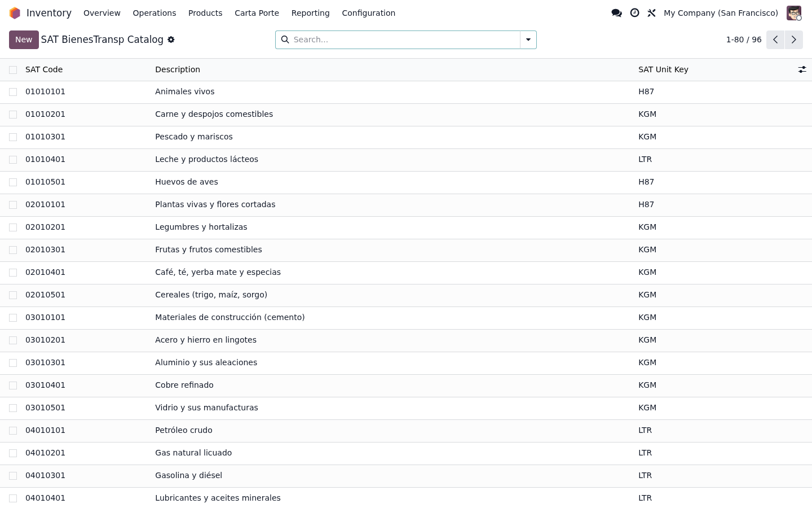Open the Configuration menu
Screen dimensions: 812x508
[368, 13]
